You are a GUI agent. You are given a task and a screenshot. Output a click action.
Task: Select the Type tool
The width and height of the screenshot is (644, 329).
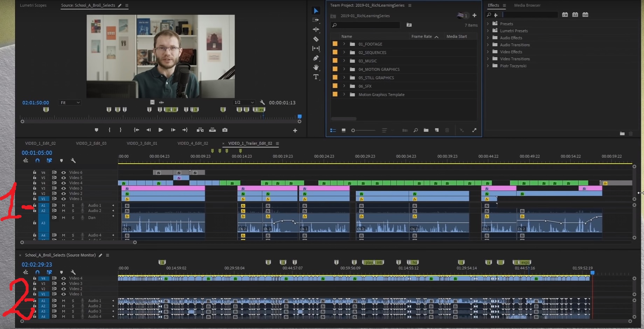coord(316,77)
